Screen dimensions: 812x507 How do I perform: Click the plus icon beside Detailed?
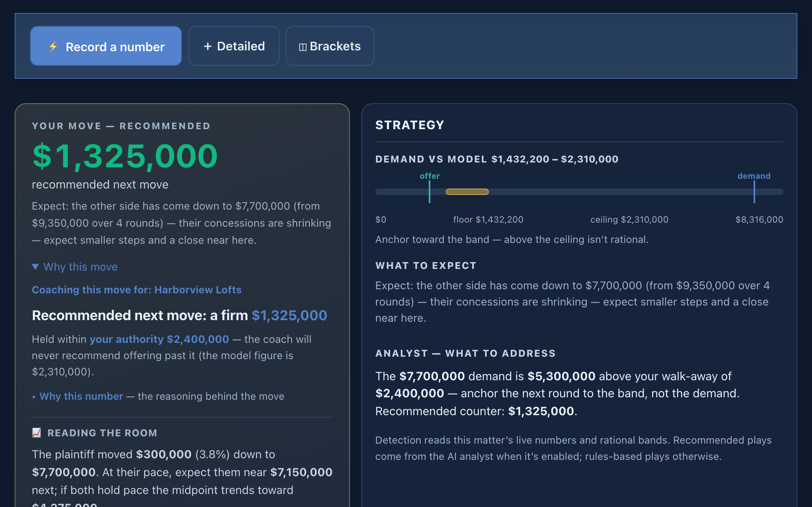(207, 46)
